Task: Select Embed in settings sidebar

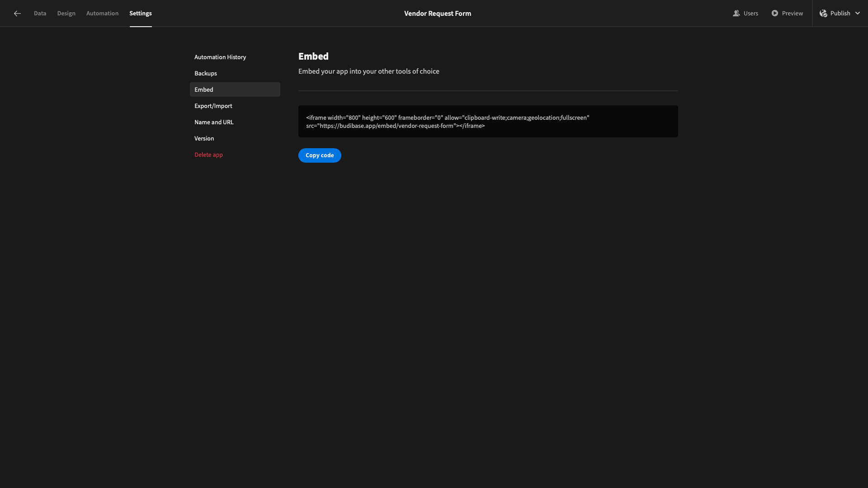Action: click(x=235, y=89)
